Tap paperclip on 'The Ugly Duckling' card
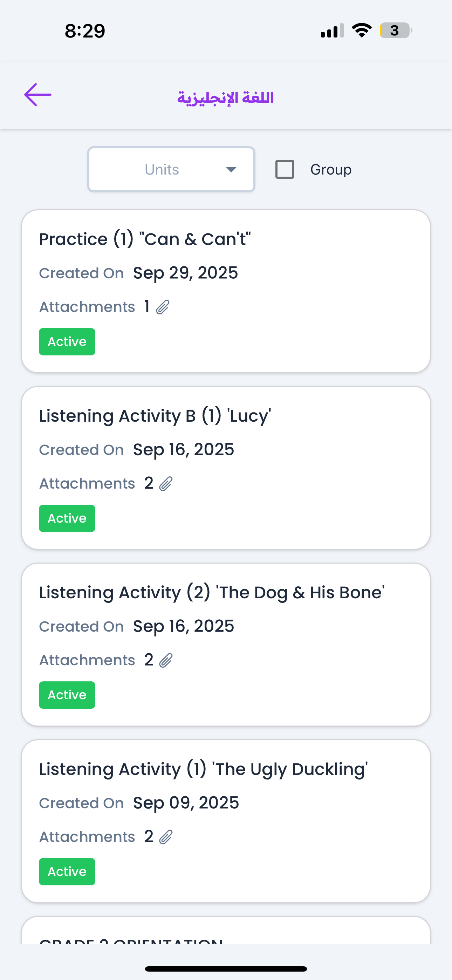 coord(166,837)
